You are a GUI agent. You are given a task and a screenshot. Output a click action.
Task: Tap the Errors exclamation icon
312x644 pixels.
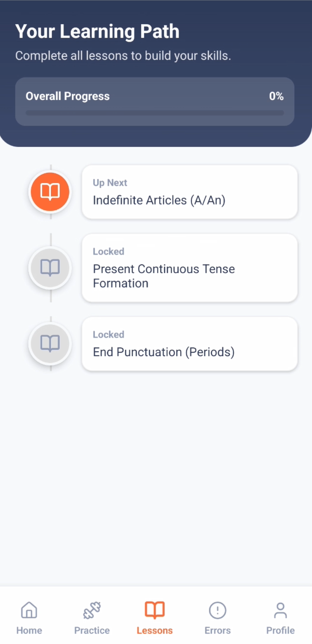[218, 610]
